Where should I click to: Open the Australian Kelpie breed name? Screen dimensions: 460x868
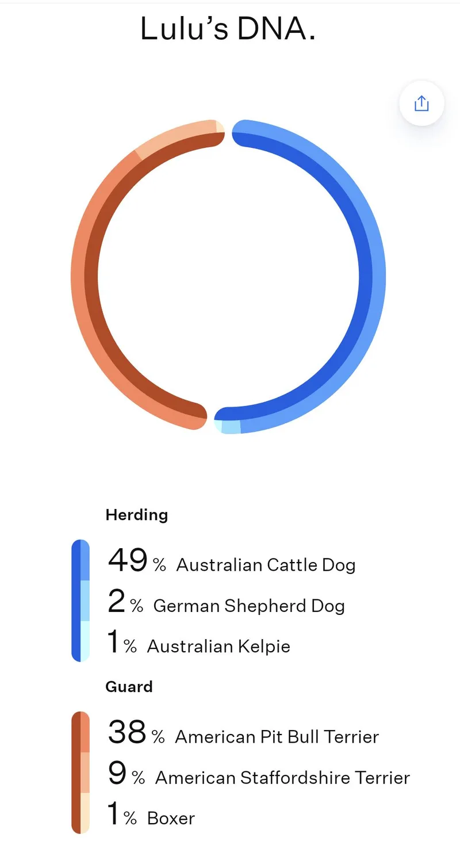[x=218, y=646]
